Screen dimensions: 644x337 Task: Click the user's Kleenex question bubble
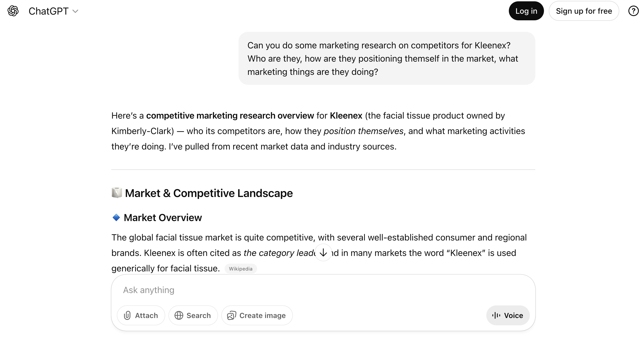386,59
